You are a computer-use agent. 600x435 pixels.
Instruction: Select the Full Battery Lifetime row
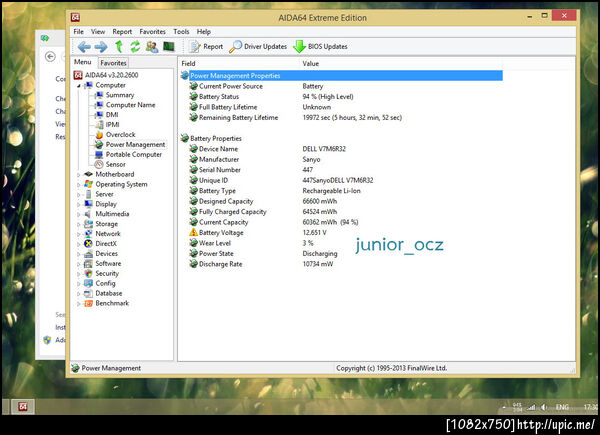(x=341, y=107)
